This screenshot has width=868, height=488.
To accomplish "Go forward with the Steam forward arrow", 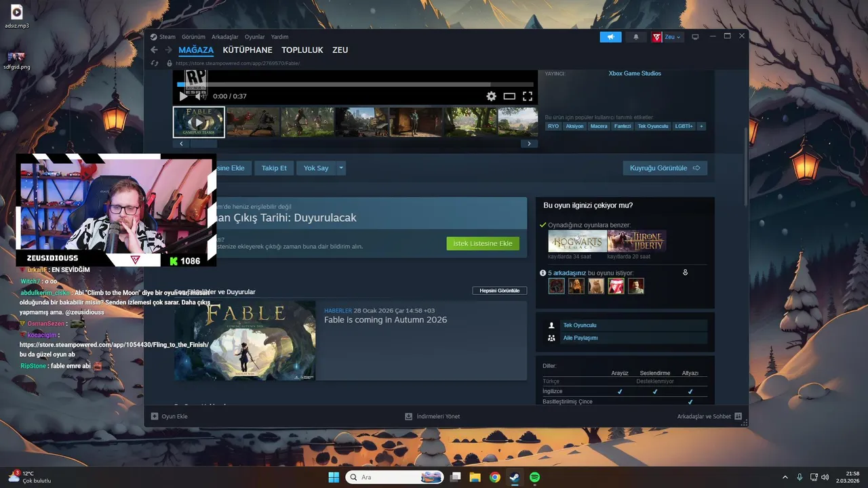I will 167,50.
